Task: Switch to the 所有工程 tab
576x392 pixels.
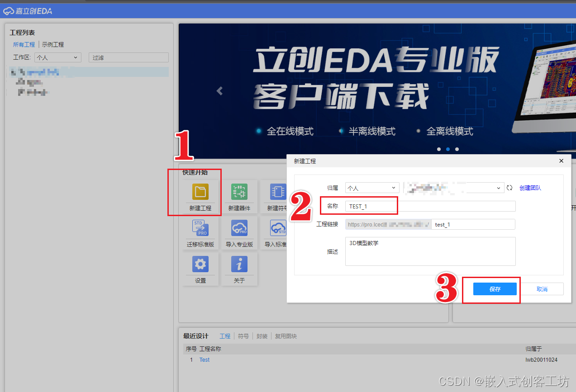Action: (24, 45)
